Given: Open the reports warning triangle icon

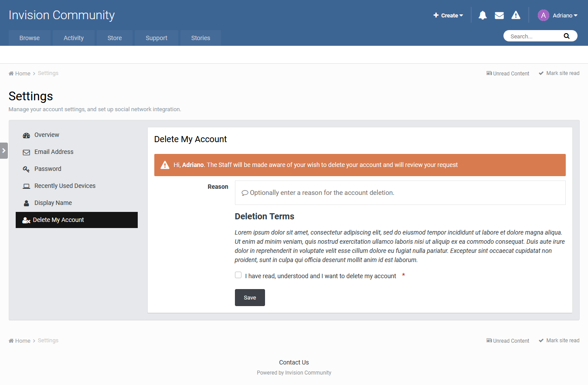Looking at the screenshot, I should pos(516,15).
